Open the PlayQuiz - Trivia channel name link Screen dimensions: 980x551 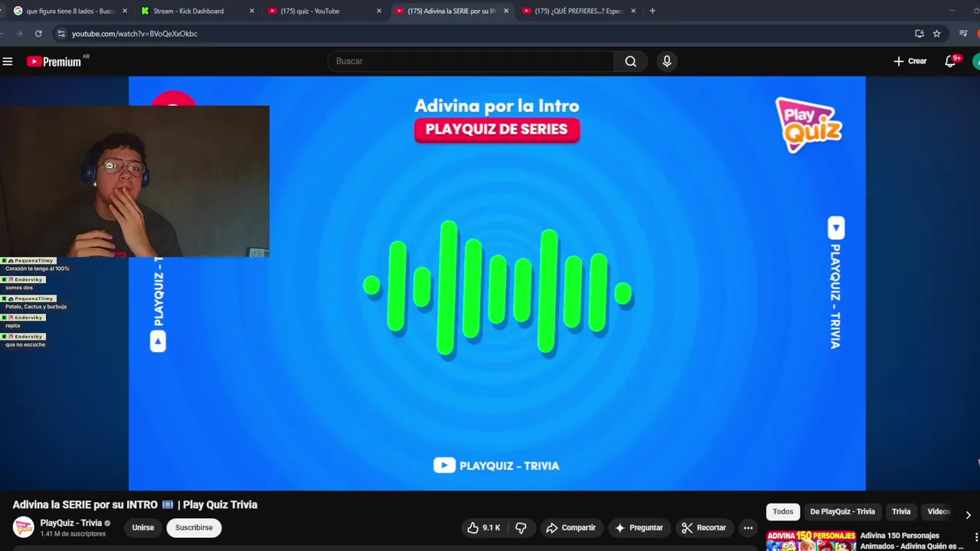(x=71, y=523)
